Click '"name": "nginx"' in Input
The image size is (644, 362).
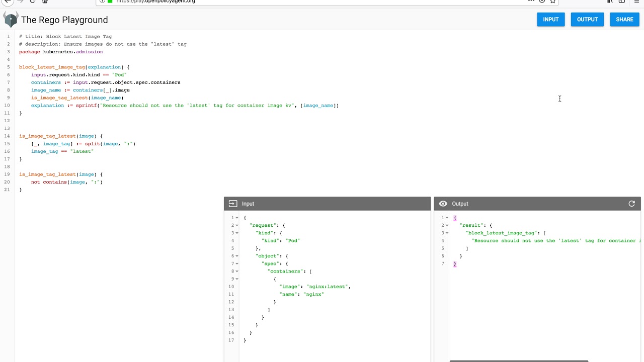point(302,294)
